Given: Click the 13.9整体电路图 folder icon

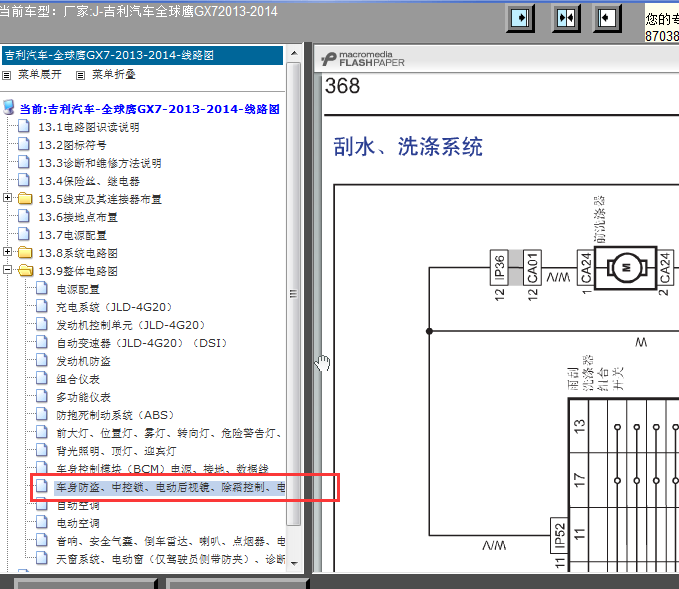Looking at the screenshot, I should pyautogui.click(x=26, y=271).
